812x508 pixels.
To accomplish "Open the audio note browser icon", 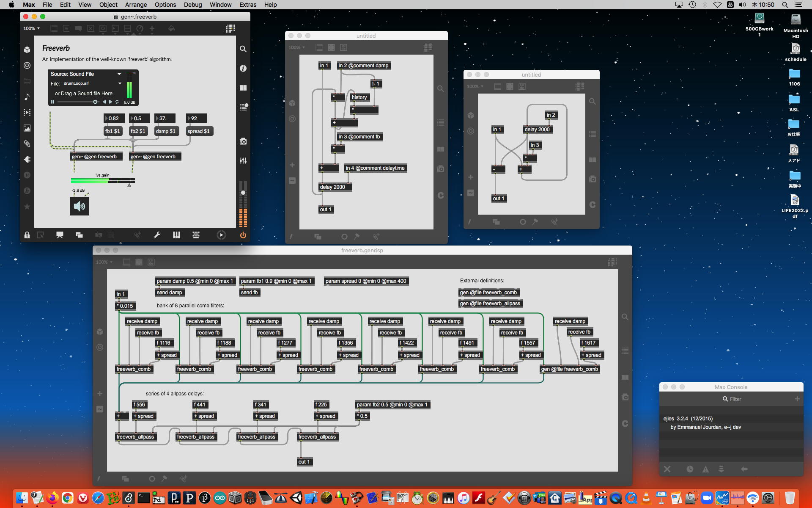I will (x=27, y=97).
